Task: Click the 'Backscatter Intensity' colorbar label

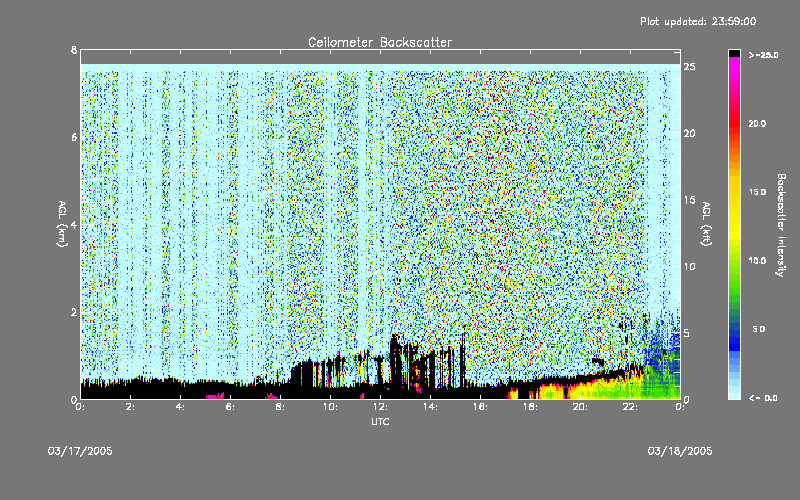Action: coord(781,225)
